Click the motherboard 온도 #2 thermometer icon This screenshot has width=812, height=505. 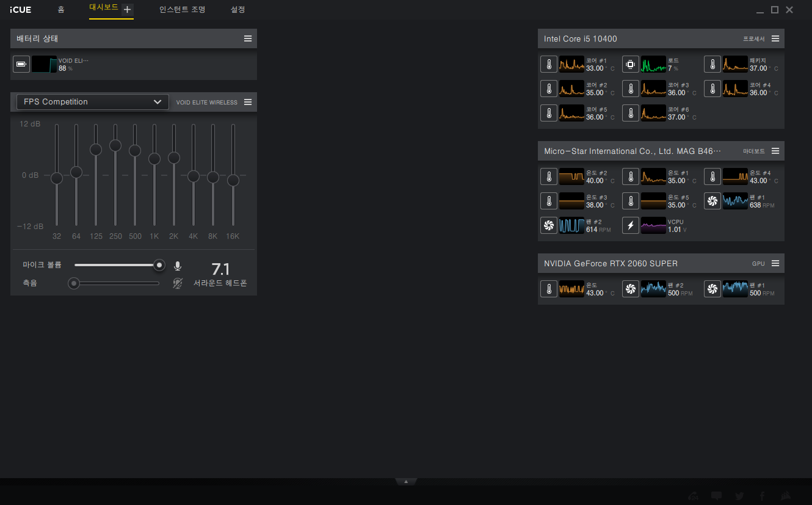point(549,176)
